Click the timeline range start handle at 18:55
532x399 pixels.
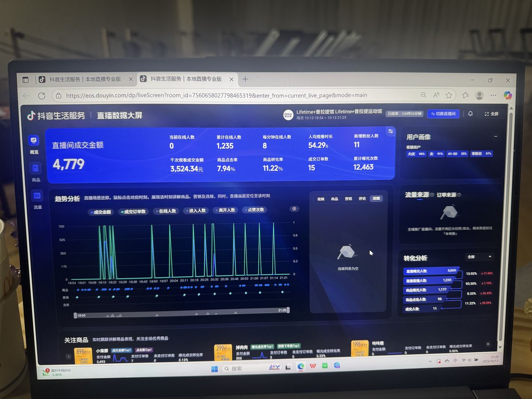pyautogui.click(x=75, y=315)
